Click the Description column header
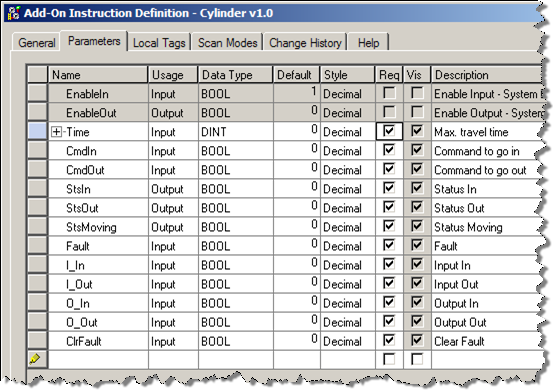 pyautogui.click(x=487, y=75)
